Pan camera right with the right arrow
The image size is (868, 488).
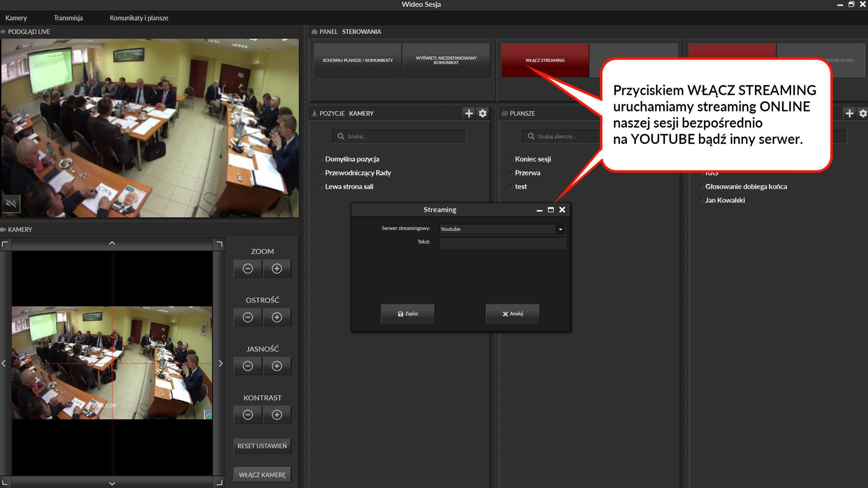tap(221, 363)
